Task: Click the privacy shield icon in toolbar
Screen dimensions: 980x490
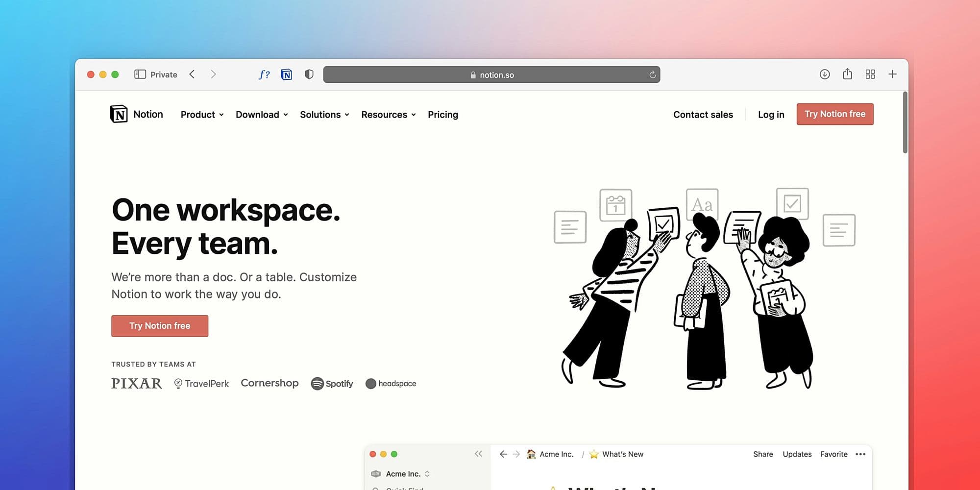Action: [x=309, y=74]
